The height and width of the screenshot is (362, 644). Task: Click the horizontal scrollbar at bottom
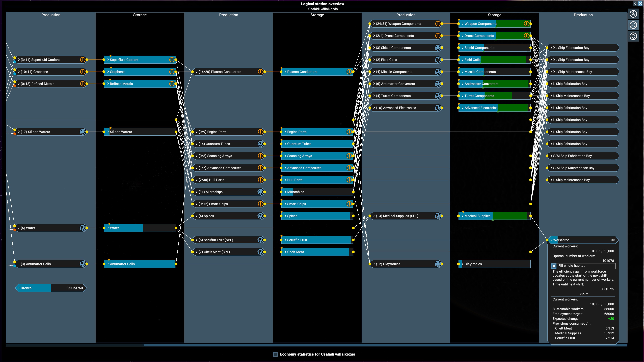pyautogui.click(x=385, y=345)
